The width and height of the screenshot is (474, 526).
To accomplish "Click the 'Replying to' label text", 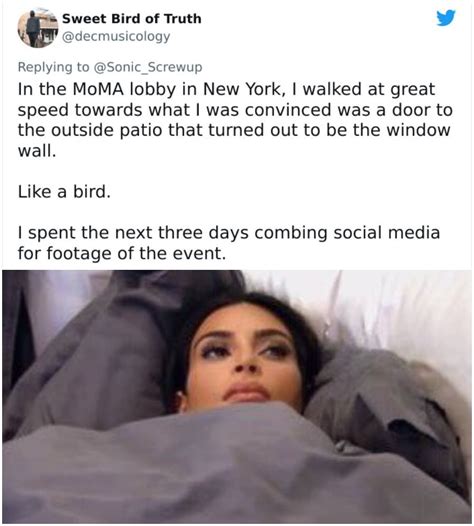I will 54,67.
